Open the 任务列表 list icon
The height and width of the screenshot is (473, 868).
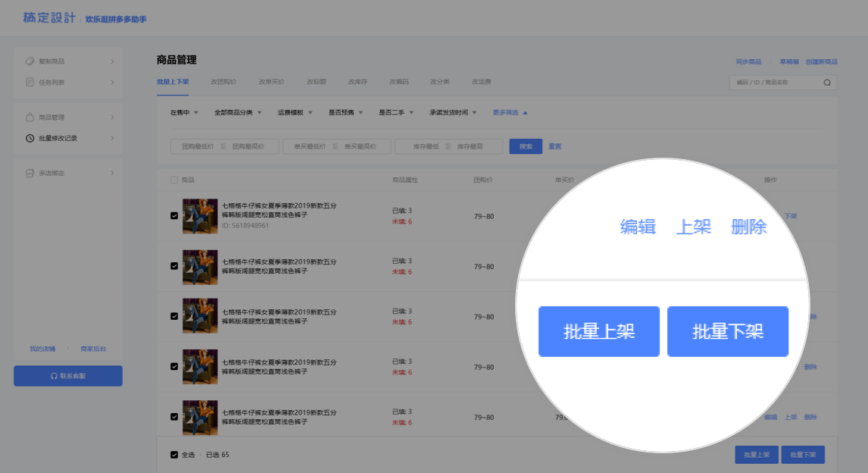click(x=30, y=82)
